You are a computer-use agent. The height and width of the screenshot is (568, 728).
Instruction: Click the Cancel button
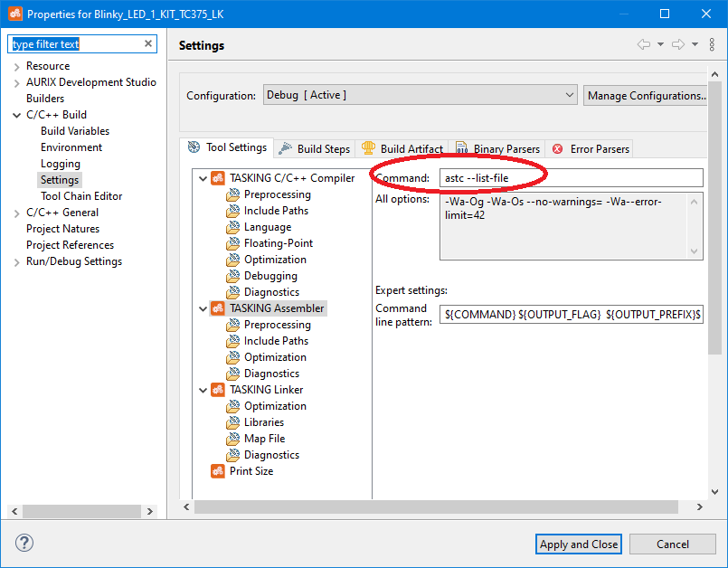pyautogui.click(x=673, y=544)
